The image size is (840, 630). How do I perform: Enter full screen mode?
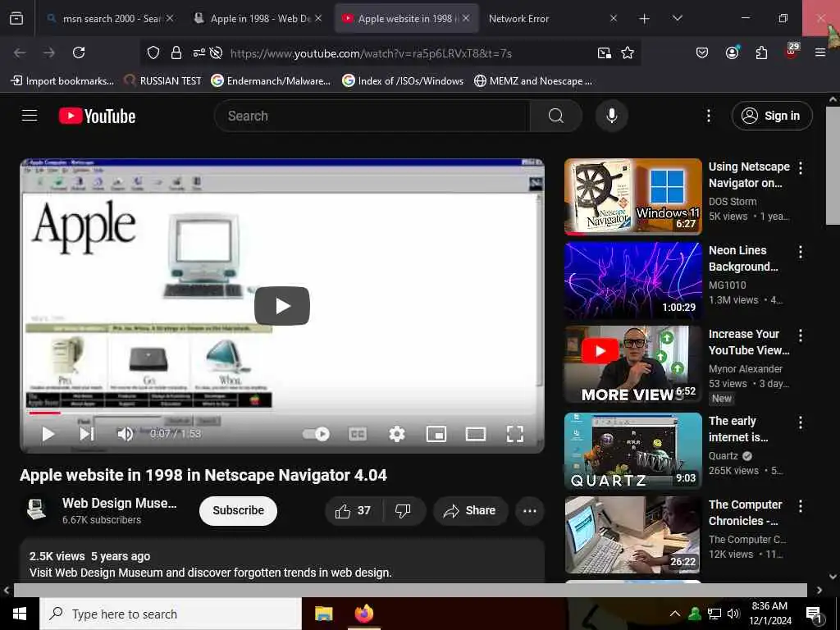[515, 434]
